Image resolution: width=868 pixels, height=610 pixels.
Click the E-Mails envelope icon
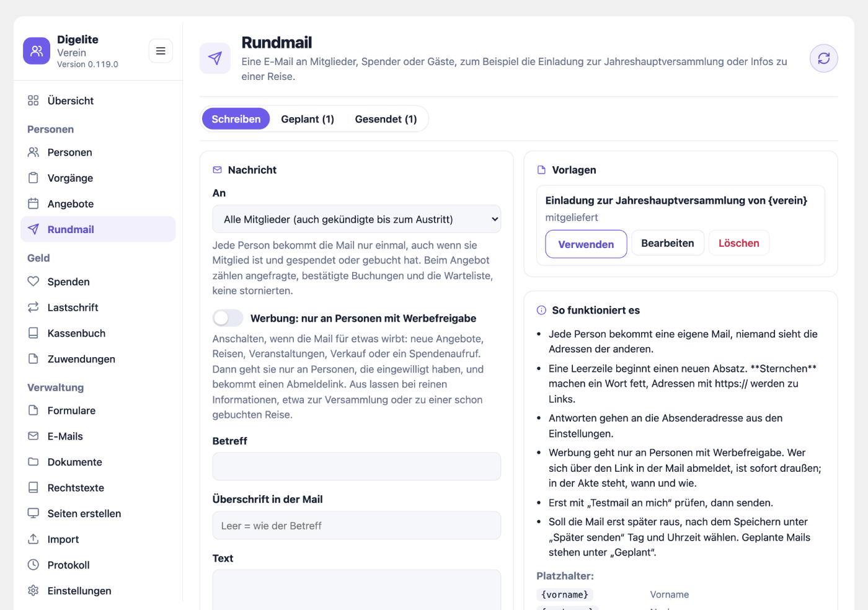tap(33, 436)
